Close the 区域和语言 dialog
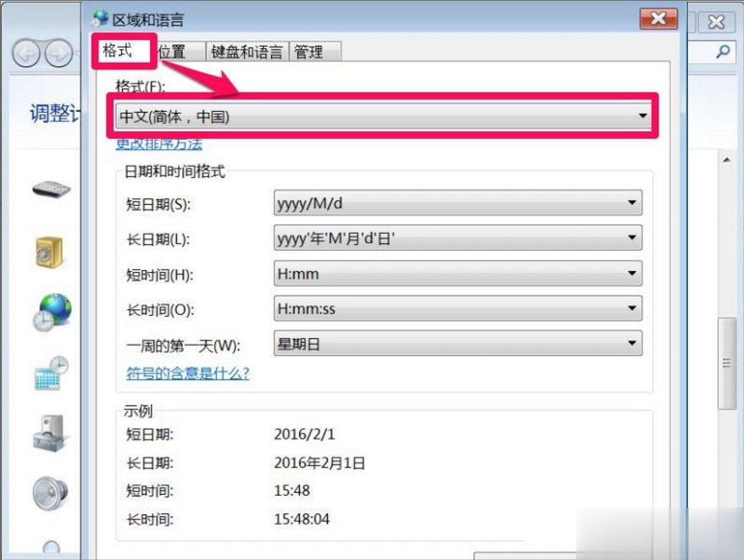Viewport: 744px width, 560px height. [658, 19]
